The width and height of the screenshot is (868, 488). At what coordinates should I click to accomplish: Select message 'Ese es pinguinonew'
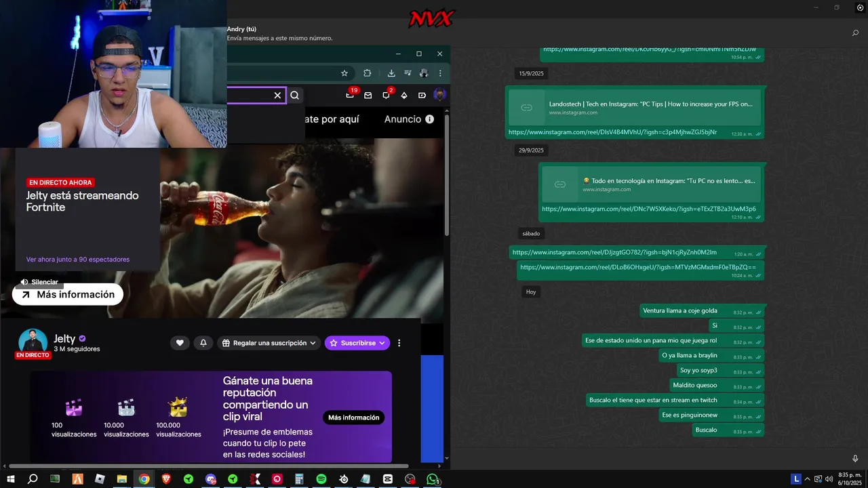(690, 415)
